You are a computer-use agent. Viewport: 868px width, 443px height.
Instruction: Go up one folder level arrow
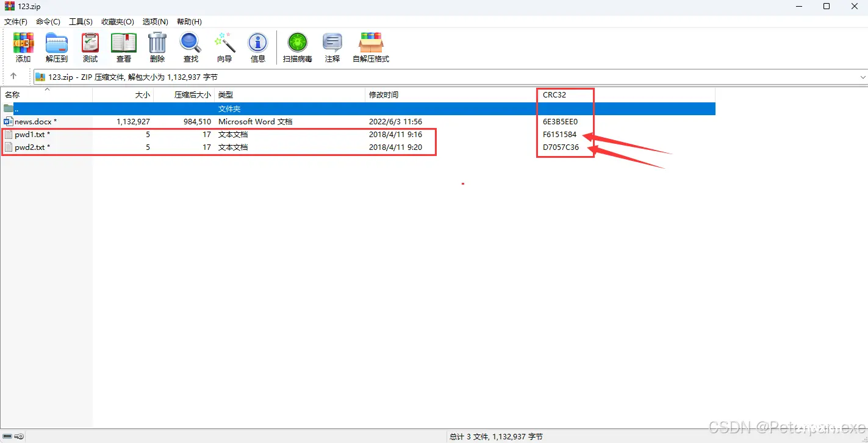pyautogui.click(x=13, y=77)
